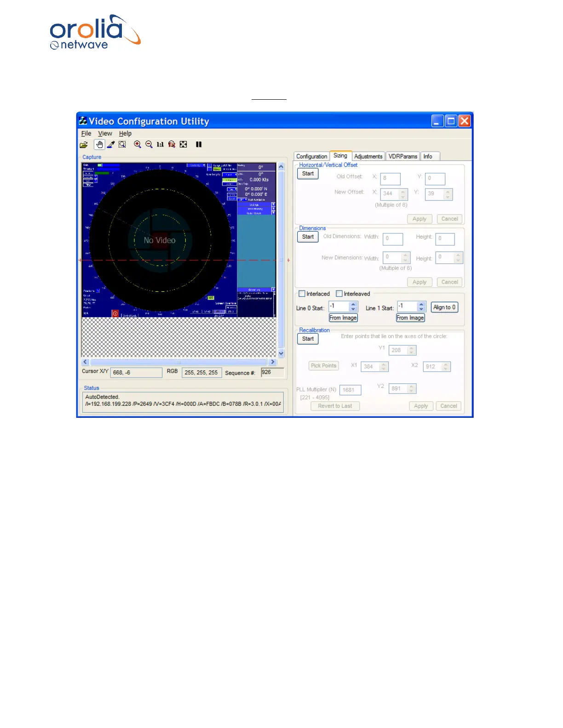Enable the Interleaved checkbox
The height and width of the screenshot is (728, 563).
(x=339, y=294)
